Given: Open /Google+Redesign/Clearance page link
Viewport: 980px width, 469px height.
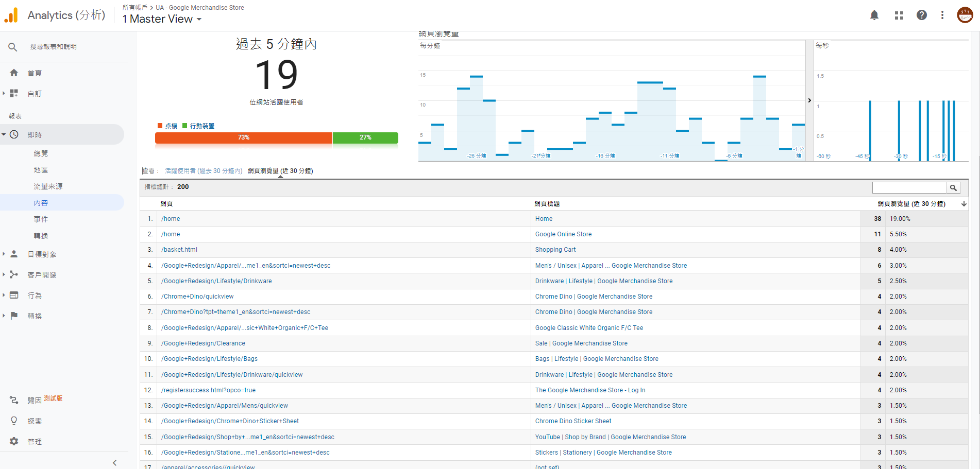Looking at the screenshot, I should coord(203,343).
